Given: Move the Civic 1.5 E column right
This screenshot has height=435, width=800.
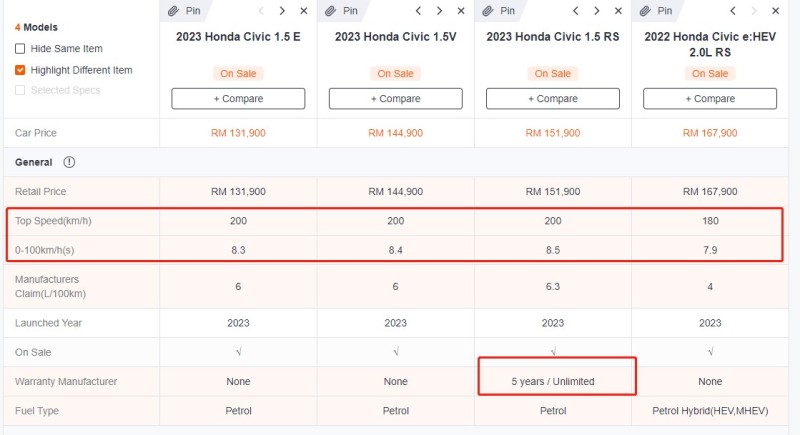Looking at the screenshot, I should click(282, 11).
